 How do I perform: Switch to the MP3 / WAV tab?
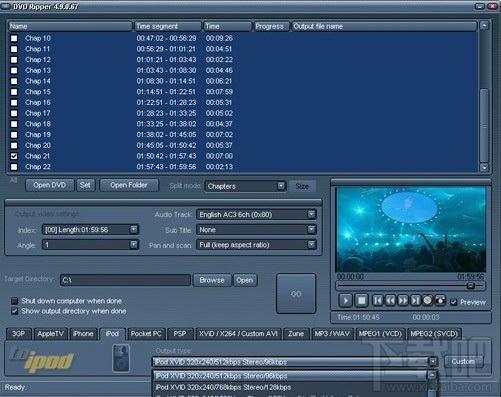pos(332,334)
